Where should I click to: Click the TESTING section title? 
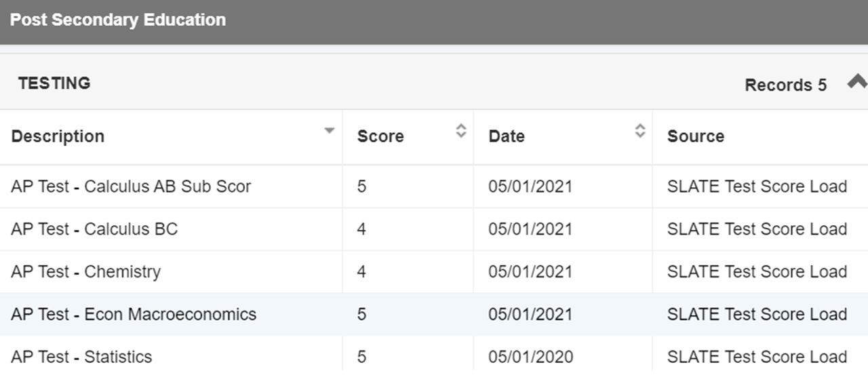(54, 83)
